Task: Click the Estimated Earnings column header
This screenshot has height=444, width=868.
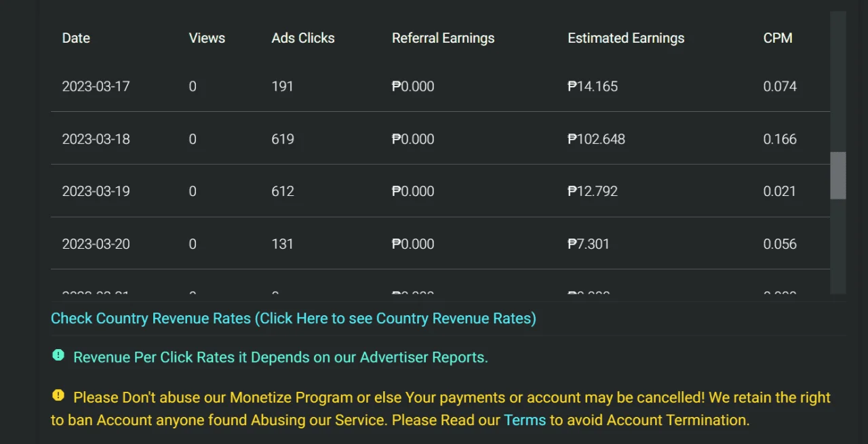Action: click(626, 38)
